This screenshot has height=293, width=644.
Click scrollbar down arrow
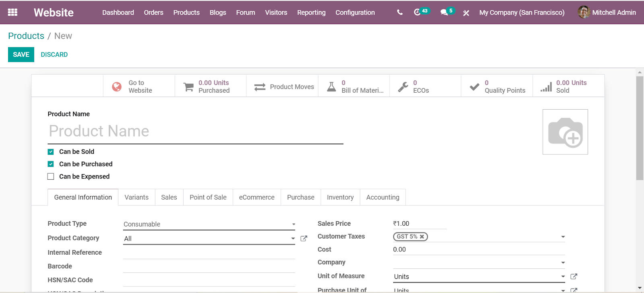click(640, 289)
